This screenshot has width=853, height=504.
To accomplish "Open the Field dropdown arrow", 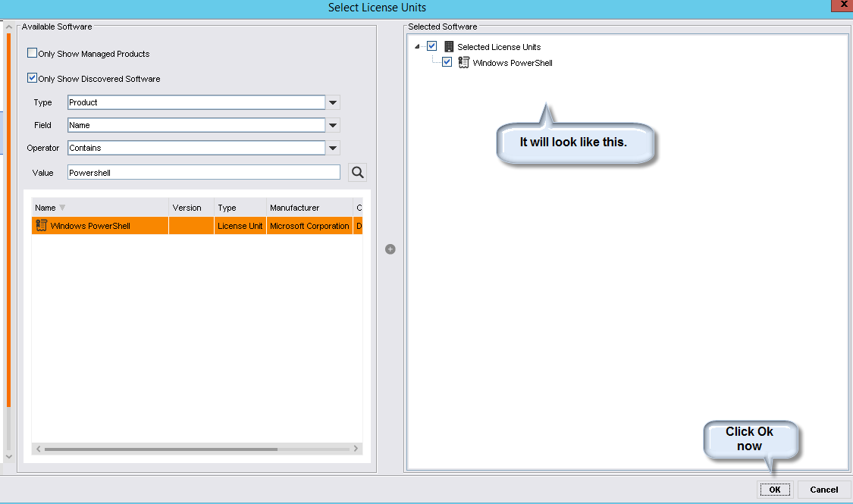I will coord(334,125).
